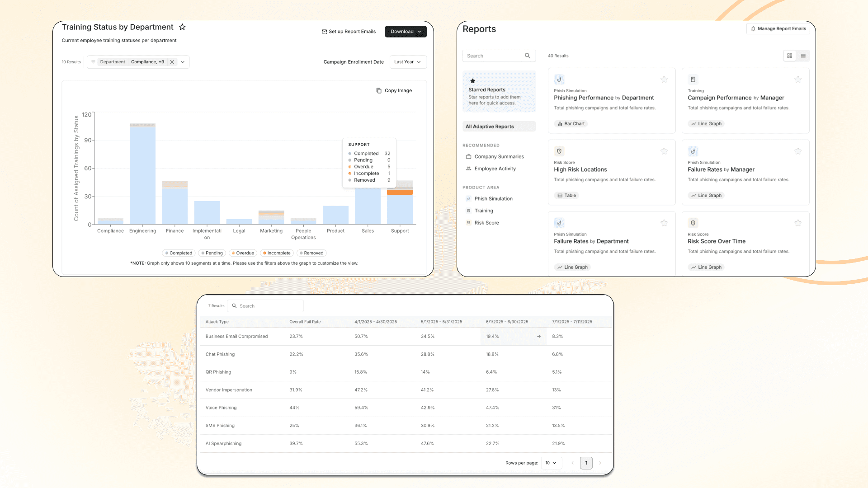Open the Rows per page dropdown
Screen dimensions: 868x488
551,463
